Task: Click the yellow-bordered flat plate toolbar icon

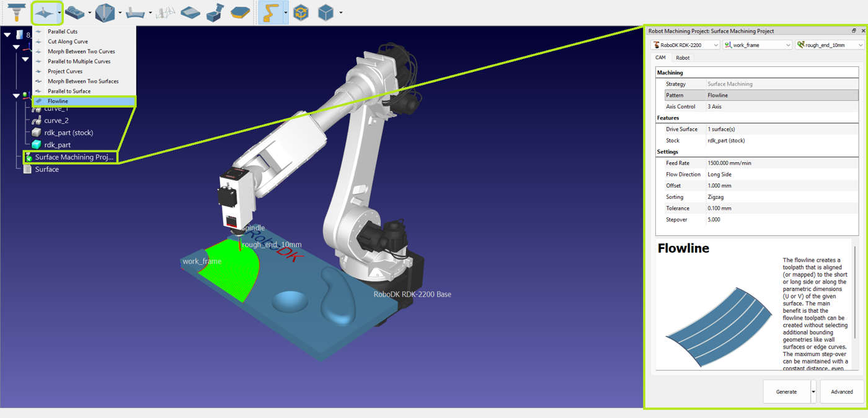Action: (x=240, y=12)
